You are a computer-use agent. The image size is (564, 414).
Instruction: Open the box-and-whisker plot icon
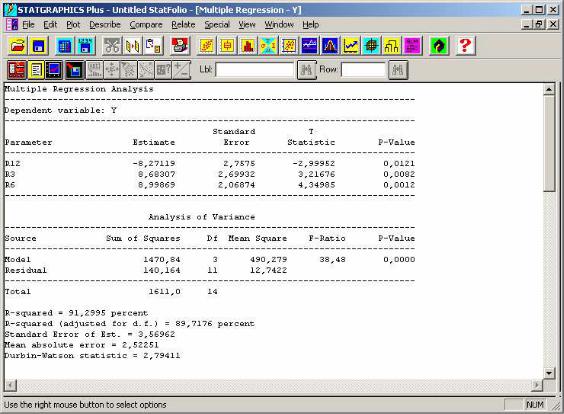(227, 46)
